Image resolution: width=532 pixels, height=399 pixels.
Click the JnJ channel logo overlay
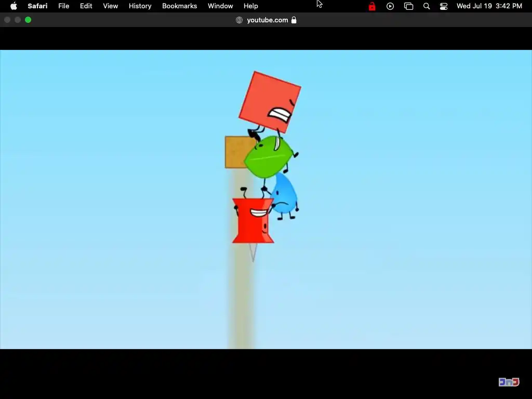(x=509, y=382)
